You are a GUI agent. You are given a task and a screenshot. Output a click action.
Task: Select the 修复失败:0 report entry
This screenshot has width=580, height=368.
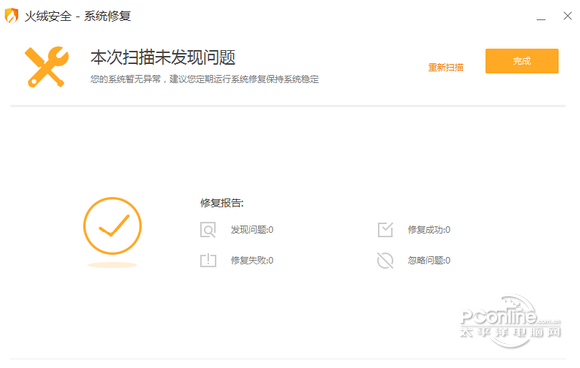point(252,260)
